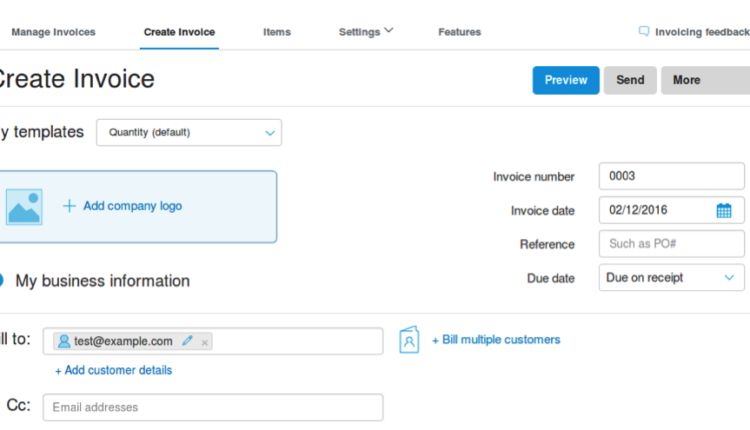Click the Send button
The height and width of the screenshot is (430, 750).
pyautogui.click(x=630, y=80)
